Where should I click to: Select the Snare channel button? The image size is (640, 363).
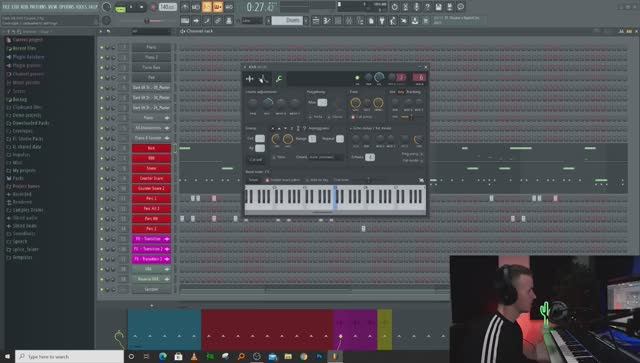[151, 168]
